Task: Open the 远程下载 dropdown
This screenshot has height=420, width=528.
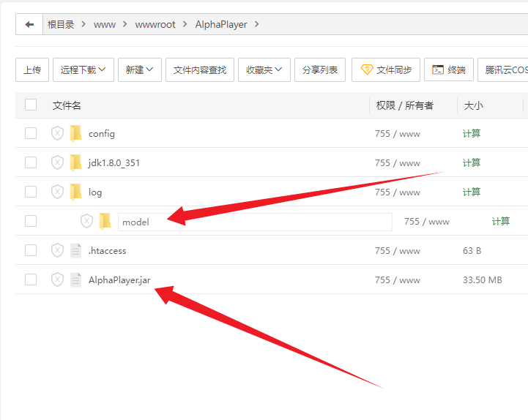Action: pos(83,70)
